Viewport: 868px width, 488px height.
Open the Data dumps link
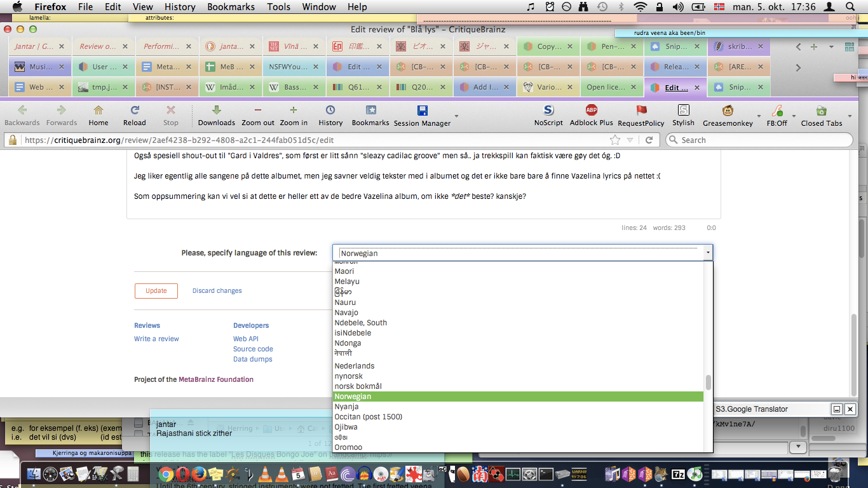point(253,359)
